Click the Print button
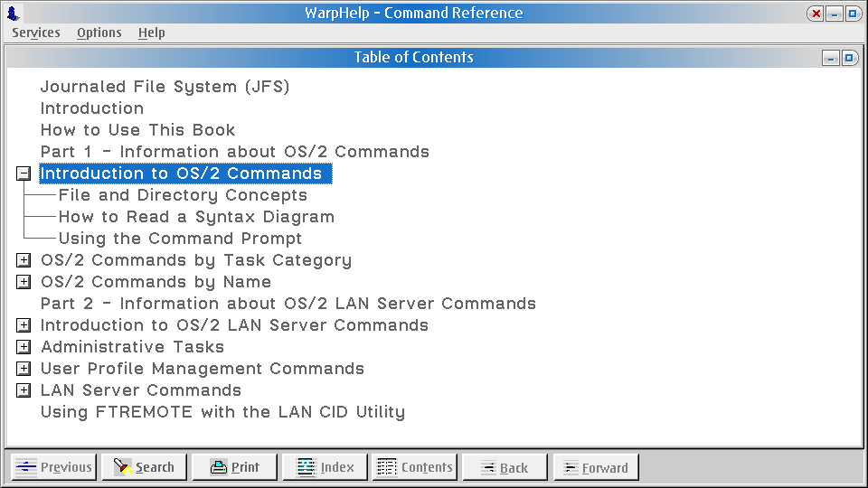Screen dimensions: 868x488 point(235,467)
